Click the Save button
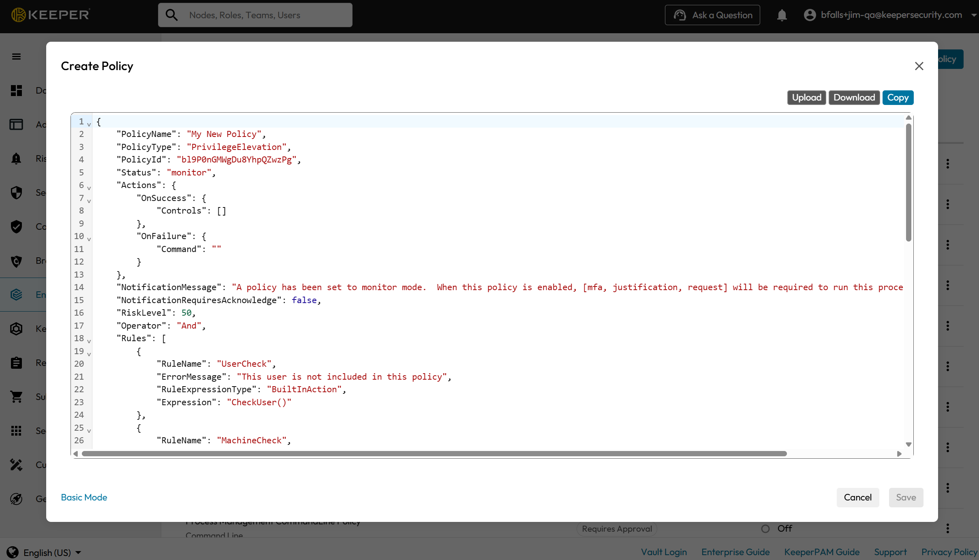 point(906,497)
